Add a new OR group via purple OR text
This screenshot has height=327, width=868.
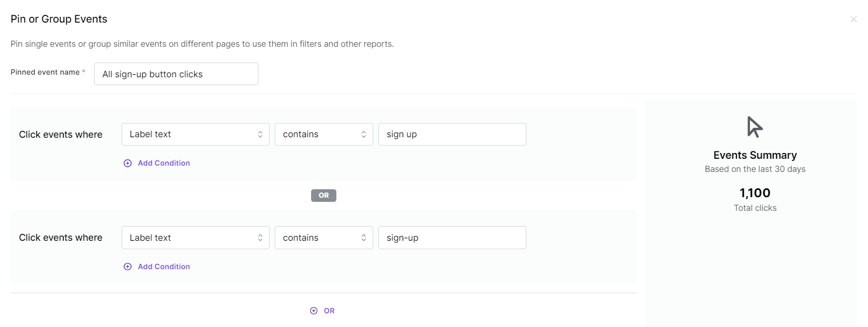[x=329, y=311]
